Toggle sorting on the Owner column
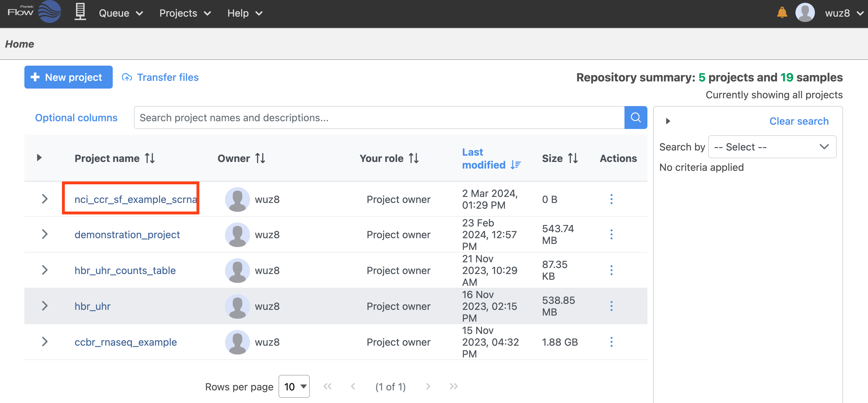The image size is (868, 403). [260, 158]
